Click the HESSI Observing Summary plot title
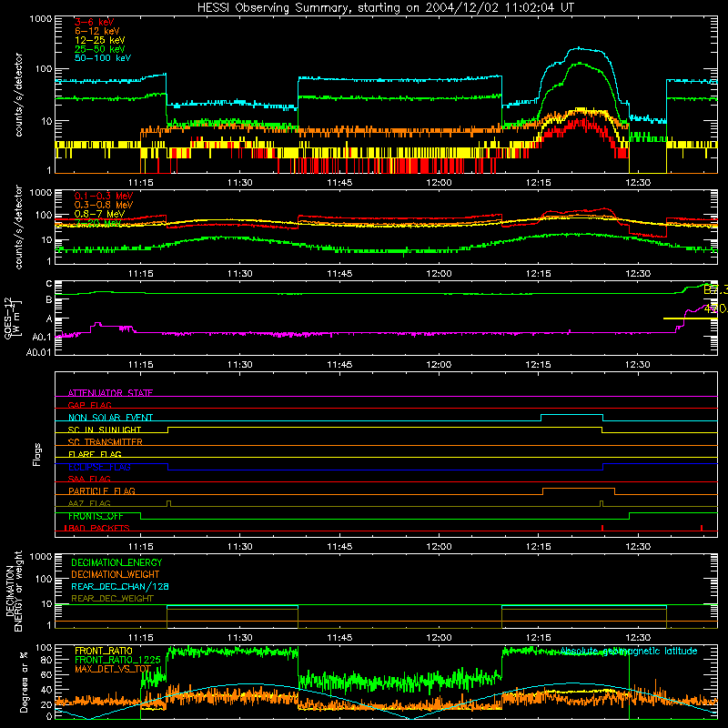This screenshot has width=728, height=728. 385,8
